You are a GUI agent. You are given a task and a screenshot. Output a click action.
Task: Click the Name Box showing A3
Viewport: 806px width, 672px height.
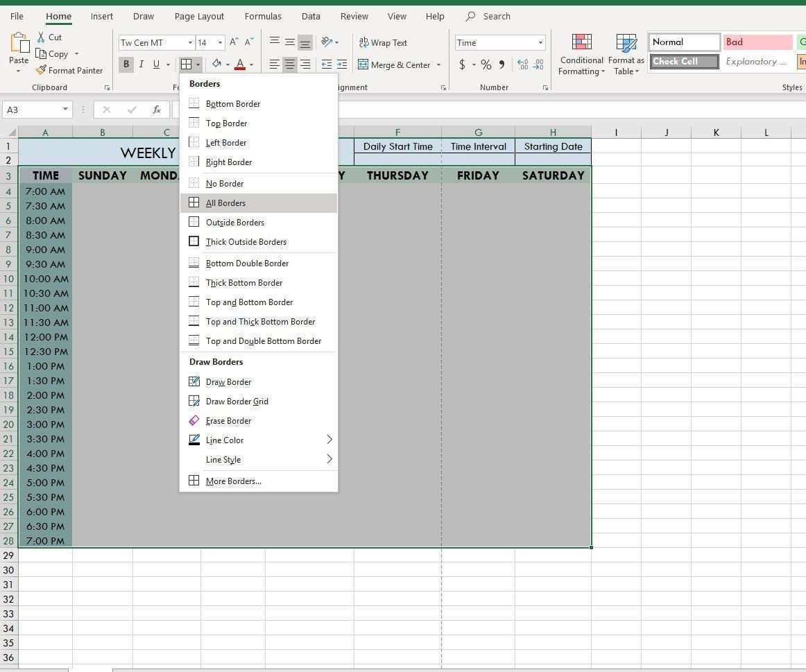[31, 110]
